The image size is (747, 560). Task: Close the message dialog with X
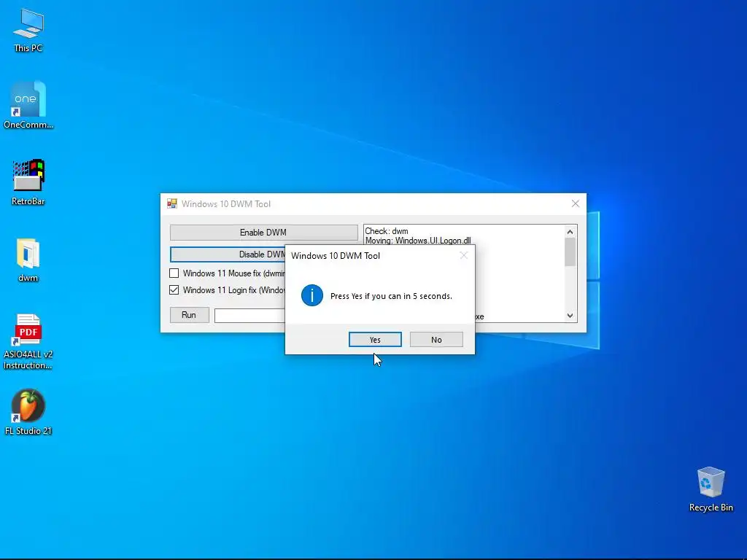click(463, 256)
